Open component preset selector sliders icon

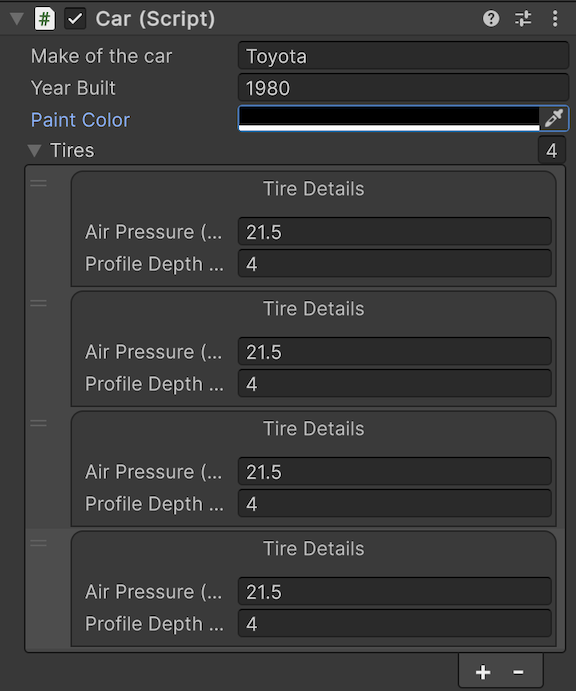523,19
